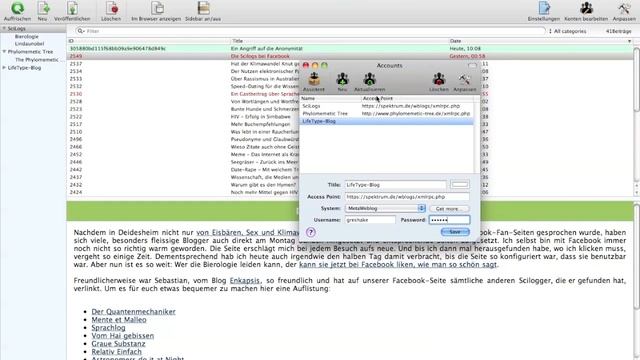Create a new post with Neu icon

pyautogui.click(x=43, y=8)
